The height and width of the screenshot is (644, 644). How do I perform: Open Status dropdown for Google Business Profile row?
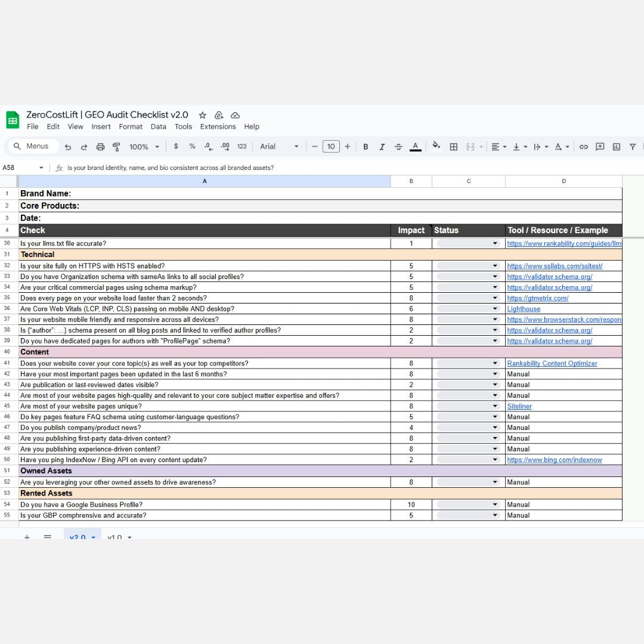[468, 504]
